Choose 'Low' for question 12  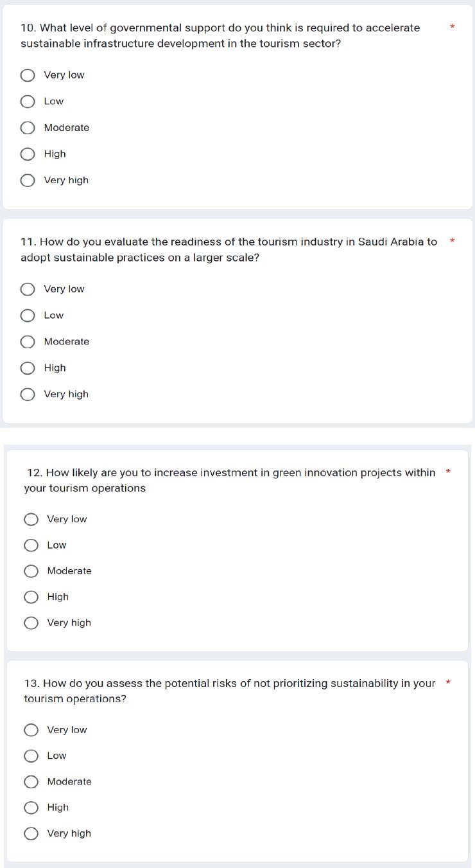[31, 545]
